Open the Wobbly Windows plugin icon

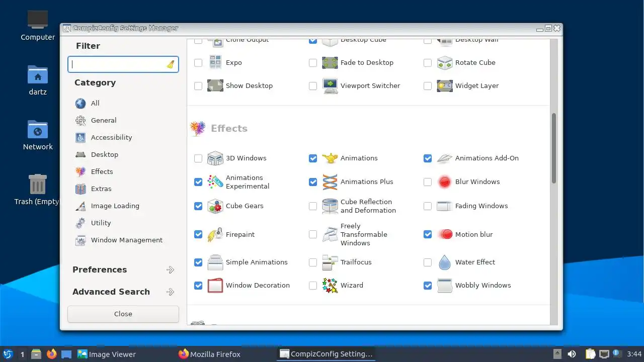[445, 286]
